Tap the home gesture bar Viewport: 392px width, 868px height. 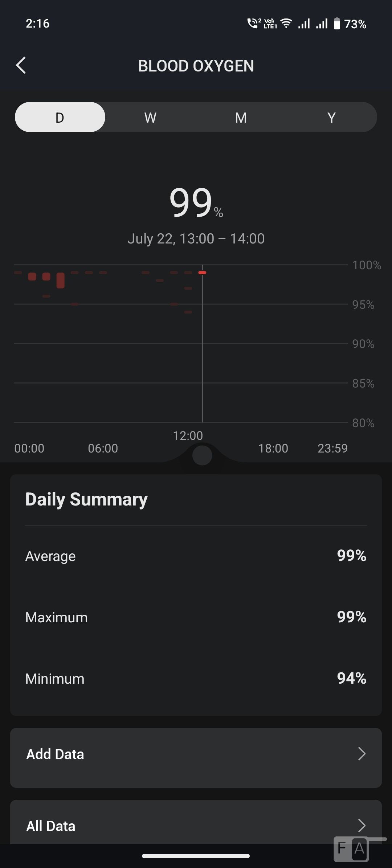click(196, 856)
